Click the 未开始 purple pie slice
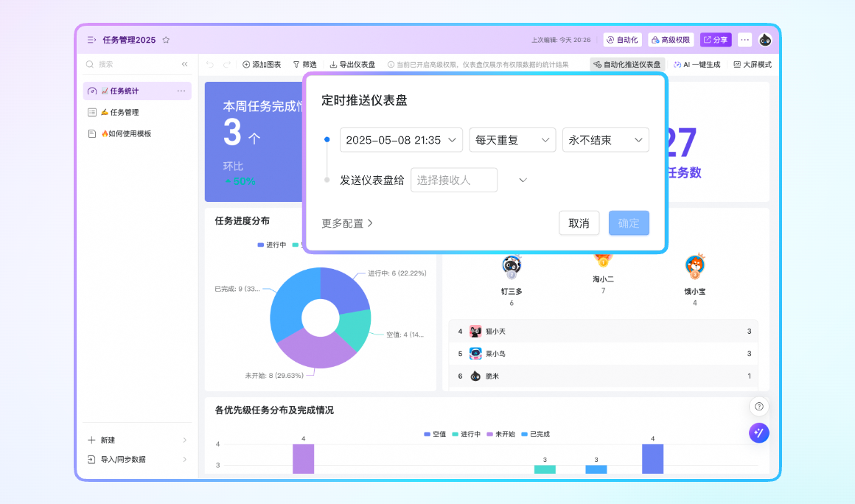The image size is (855, 504). [x=318, y=349]
